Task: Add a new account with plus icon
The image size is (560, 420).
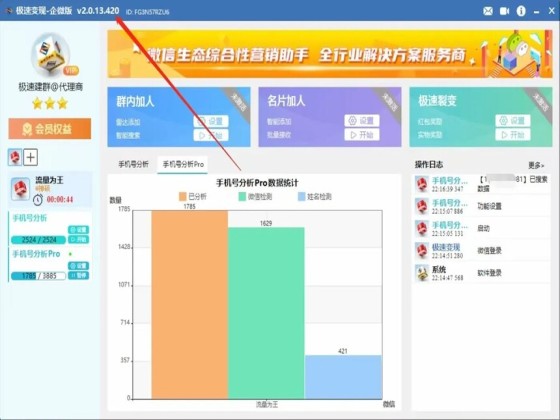Action: [31, 157]
